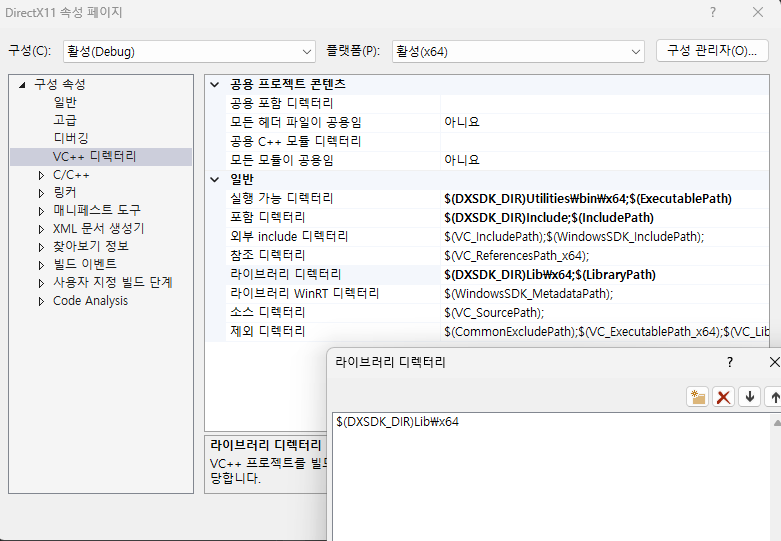Click the red X delete line icon

(723, 397)
